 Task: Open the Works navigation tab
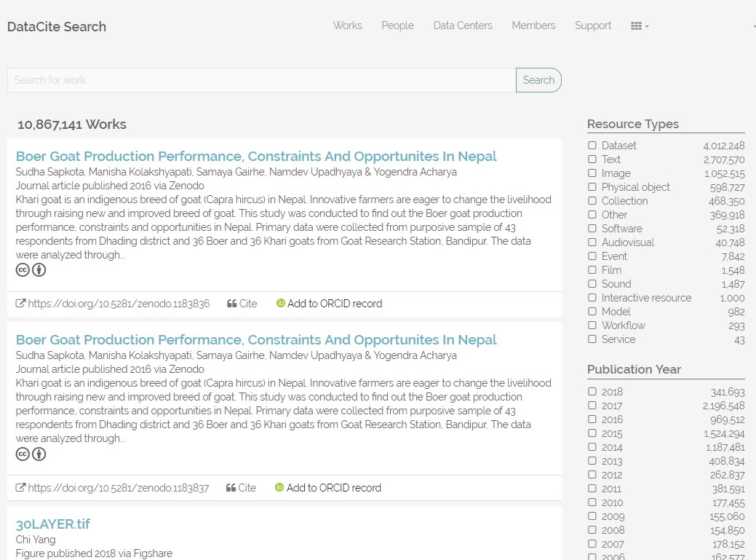click(348, 25)
